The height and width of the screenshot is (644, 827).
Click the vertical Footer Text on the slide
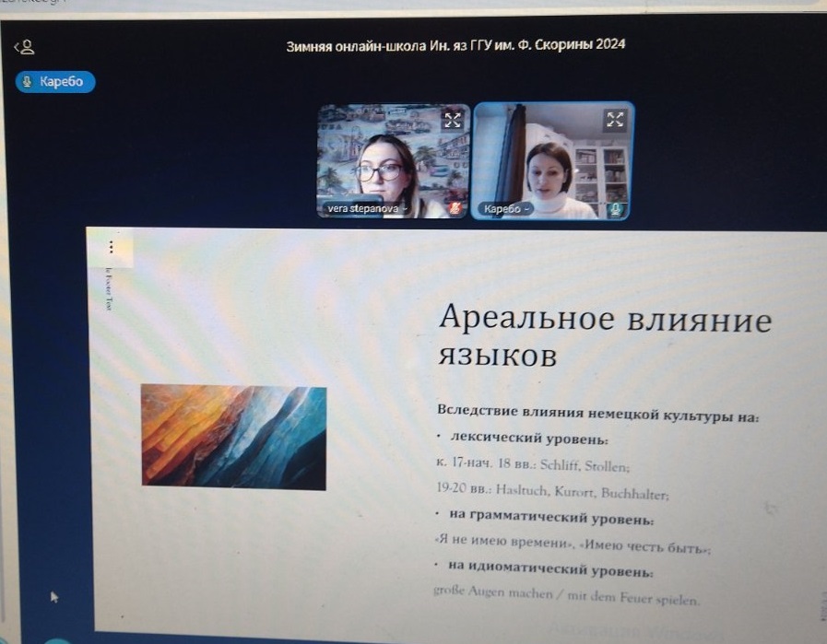click(x=109, y=288)
